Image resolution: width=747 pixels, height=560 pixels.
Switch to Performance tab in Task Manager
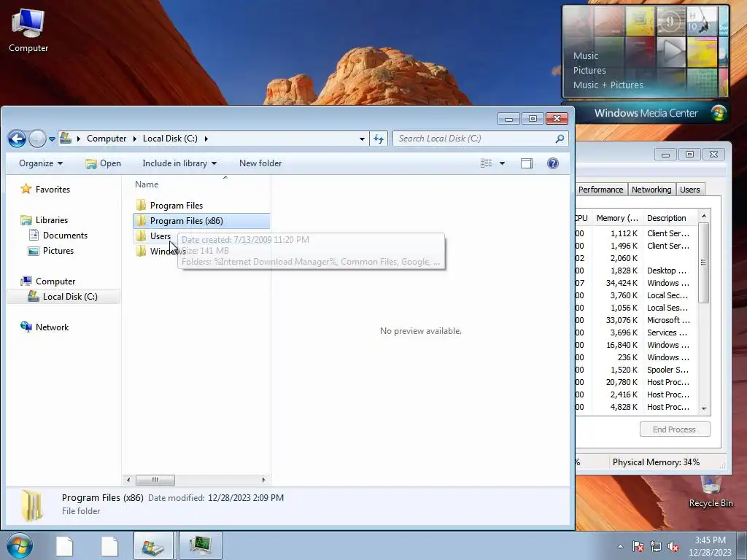[x=601, y=190]
